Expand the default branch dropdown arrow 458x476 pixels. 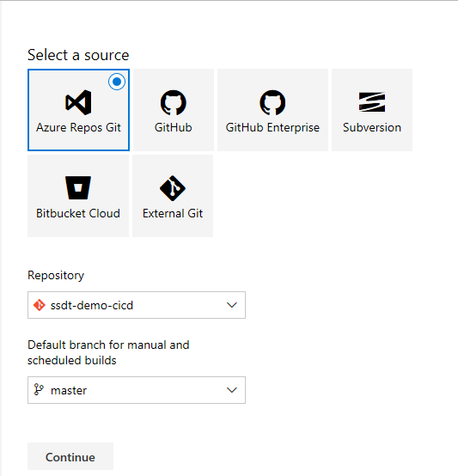point(232,390)
